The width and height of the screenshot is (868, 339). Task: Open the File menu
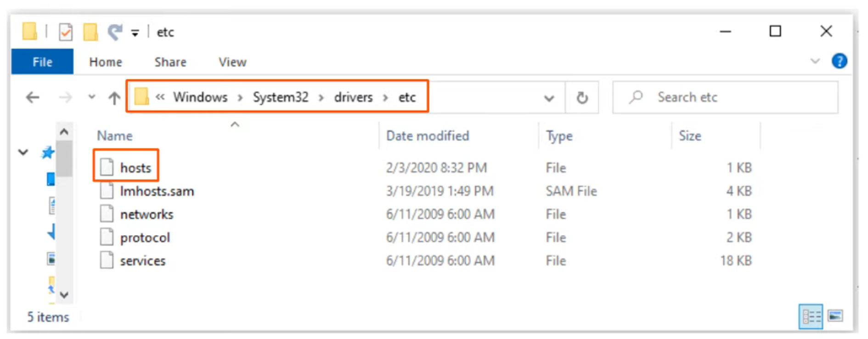click(42, 62)
